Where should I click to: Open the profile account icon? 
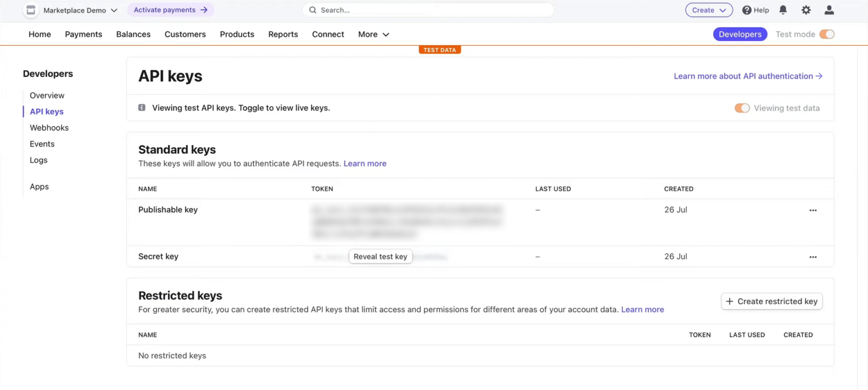pyautogui.click(x=828, y=10)
